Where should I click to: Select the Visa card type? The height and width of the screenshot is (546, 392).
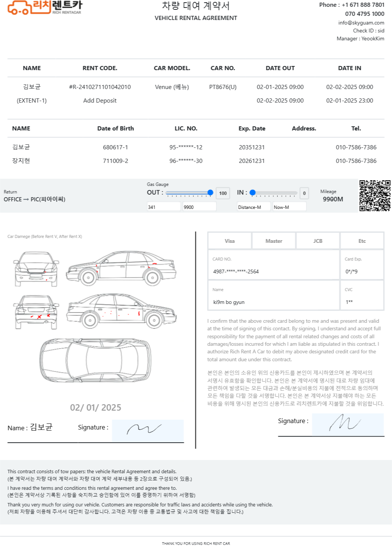click(x=230, y=241)
